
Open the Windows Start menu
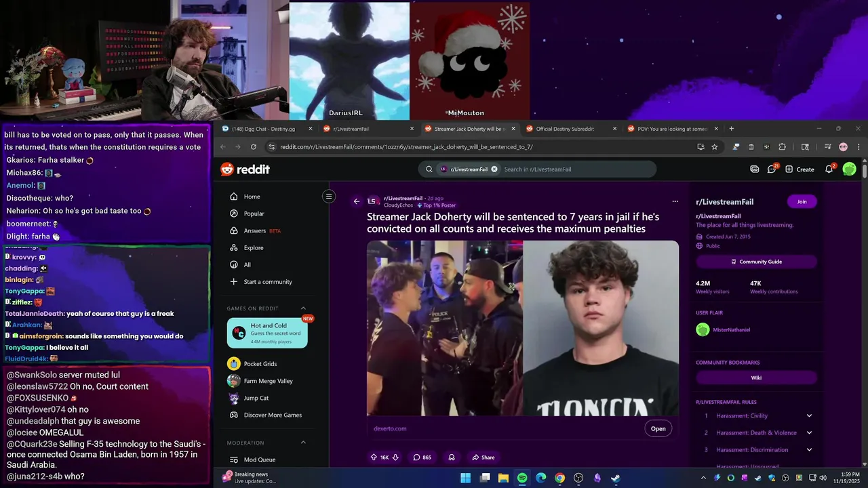466,478
